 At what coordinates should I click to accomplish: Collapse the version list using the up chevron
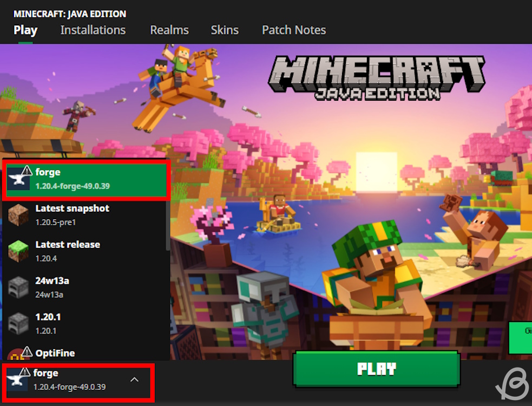134,379
